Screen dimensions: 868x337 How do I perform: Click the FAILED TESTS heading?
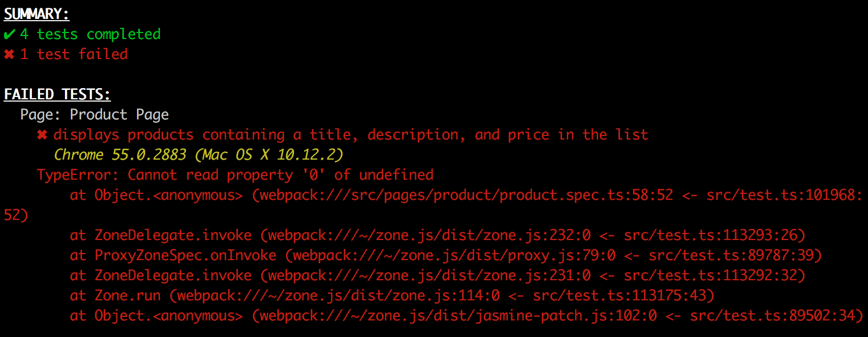point(57,95)
